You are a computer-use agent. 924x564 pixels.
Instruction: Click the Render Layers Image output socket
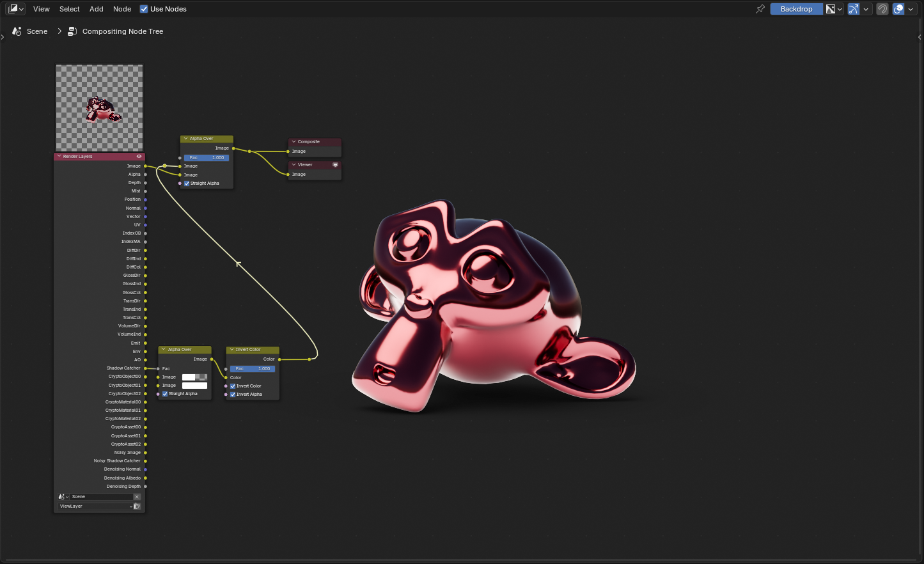pos(145,166)
